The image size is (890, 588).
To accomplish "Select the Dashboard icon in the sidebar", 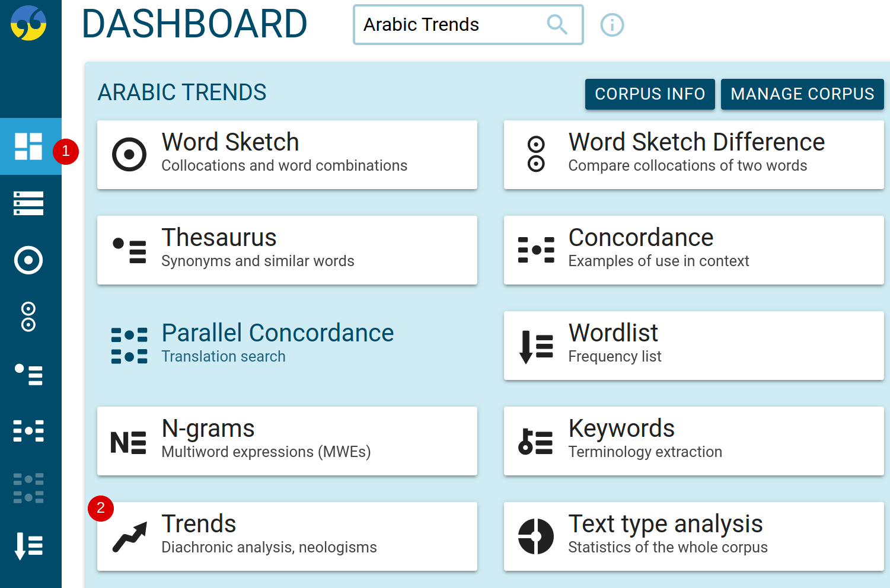I will (28, 147).
